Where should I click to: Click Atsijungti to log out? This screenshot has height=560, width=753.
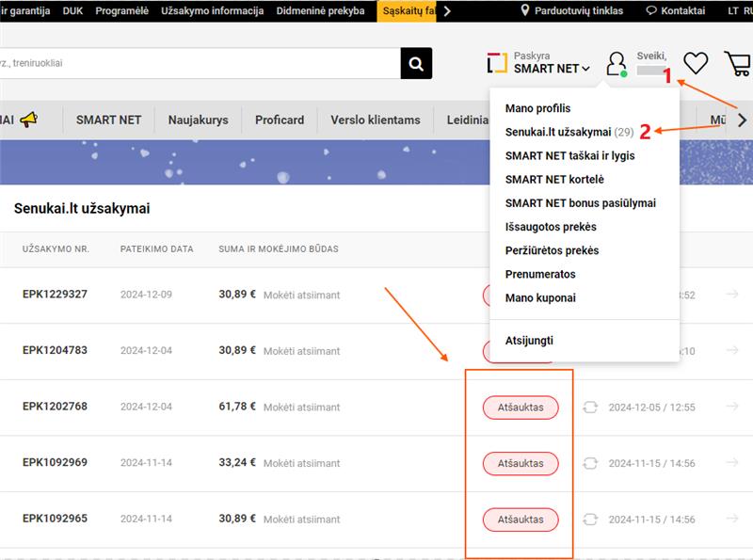click(529, 341)
